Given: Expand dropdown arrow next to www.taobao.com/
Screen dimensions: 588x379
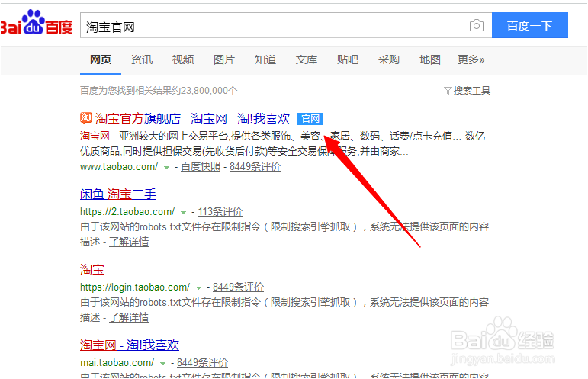Looking at the screenshot, I should (x=166, y=168).
